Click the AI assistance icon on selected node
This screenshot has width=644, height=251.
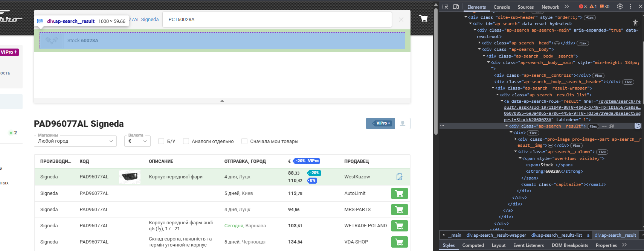pos(638,126)
